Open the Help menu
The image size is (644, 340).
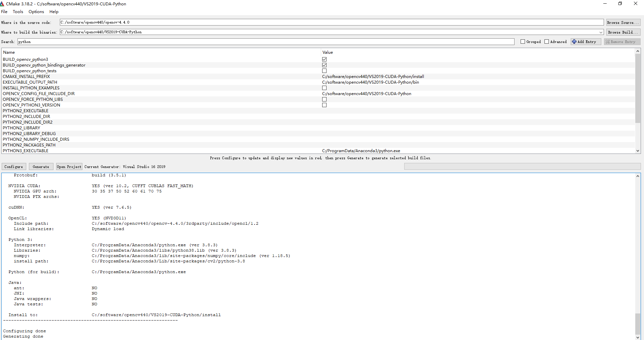(x=54, y=11)
